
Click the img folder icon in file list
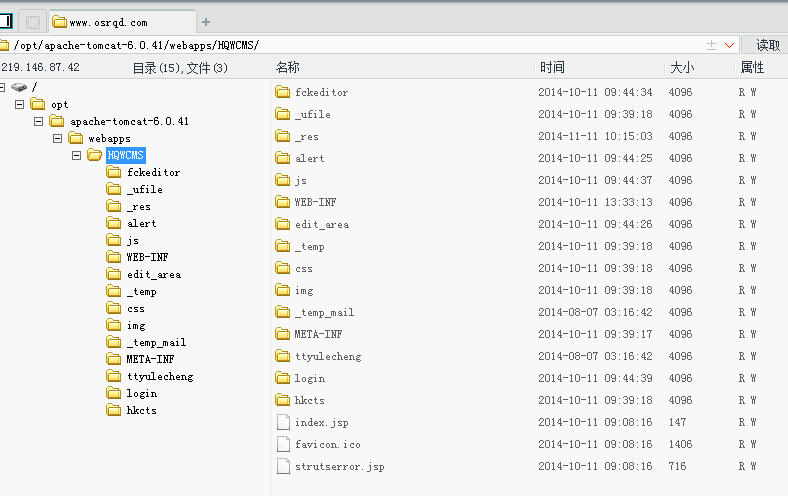point(282,290)
